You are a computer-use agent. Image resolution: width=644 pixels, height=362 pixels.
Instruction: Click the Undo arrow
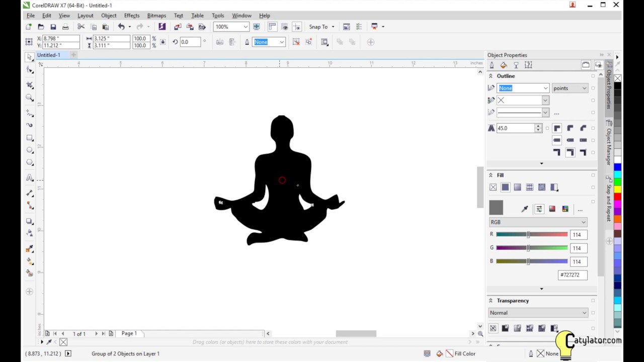121,27
